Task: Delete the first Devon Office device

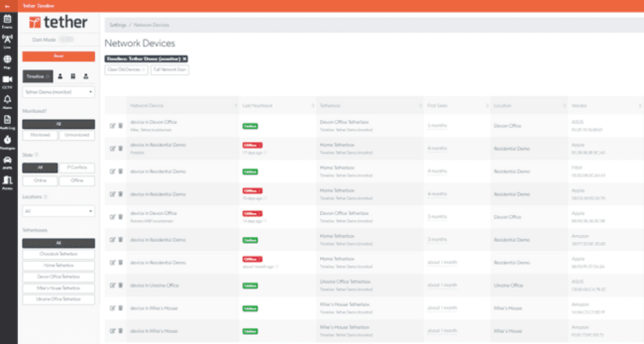Action: tap(120, 125)
